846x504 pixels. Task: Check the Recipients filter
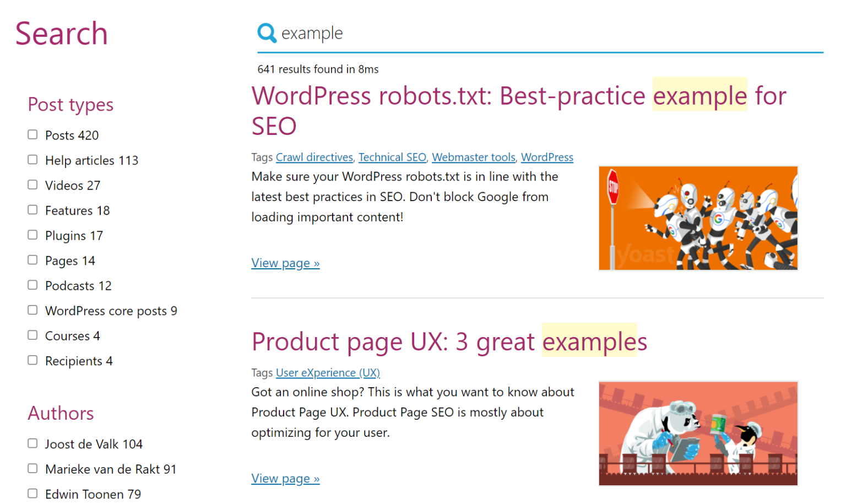pyautogui.click(x=32, y=360)
